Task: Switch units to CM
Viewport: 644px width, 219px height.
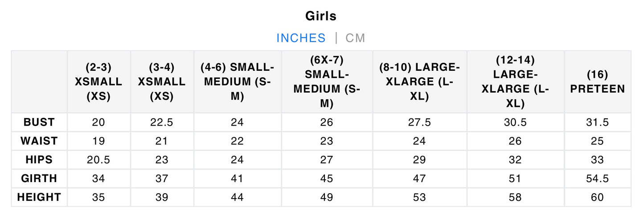Action: [355, 38]
